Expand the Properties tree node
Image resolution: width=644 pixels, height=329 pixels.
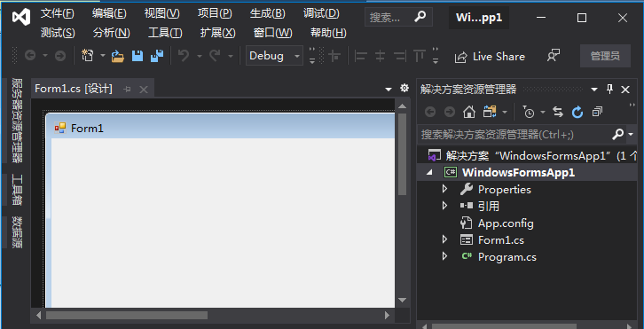[444, 190]
